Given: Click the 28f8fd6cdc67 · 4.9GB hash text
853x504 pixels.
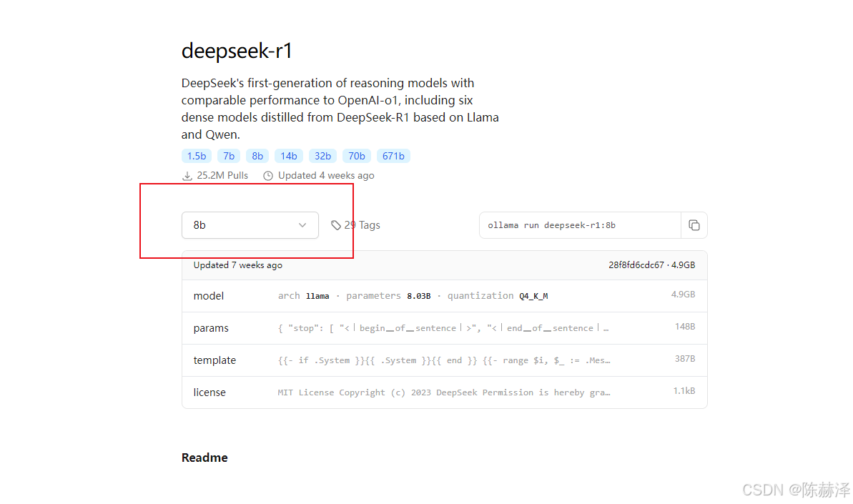Looking at the screenshot, I should (651, 265).
